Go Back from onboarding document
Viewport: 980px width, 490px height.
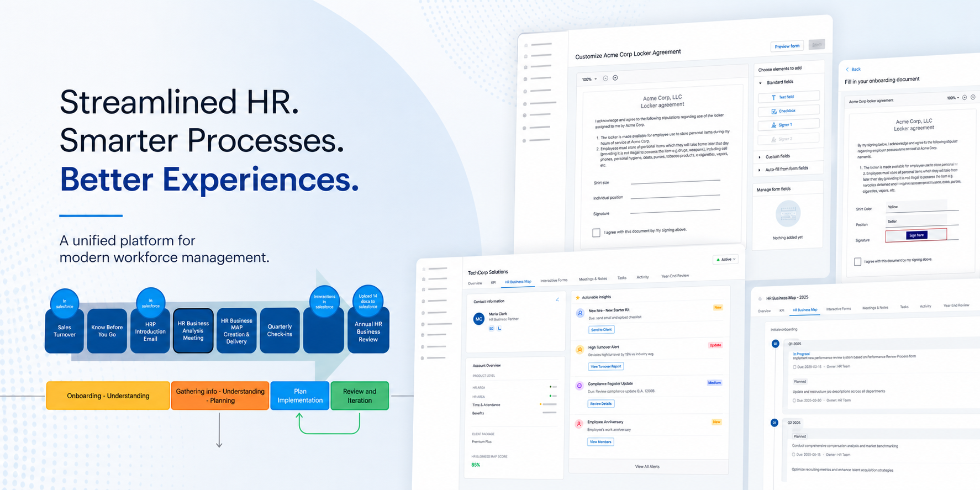point(853,70)
